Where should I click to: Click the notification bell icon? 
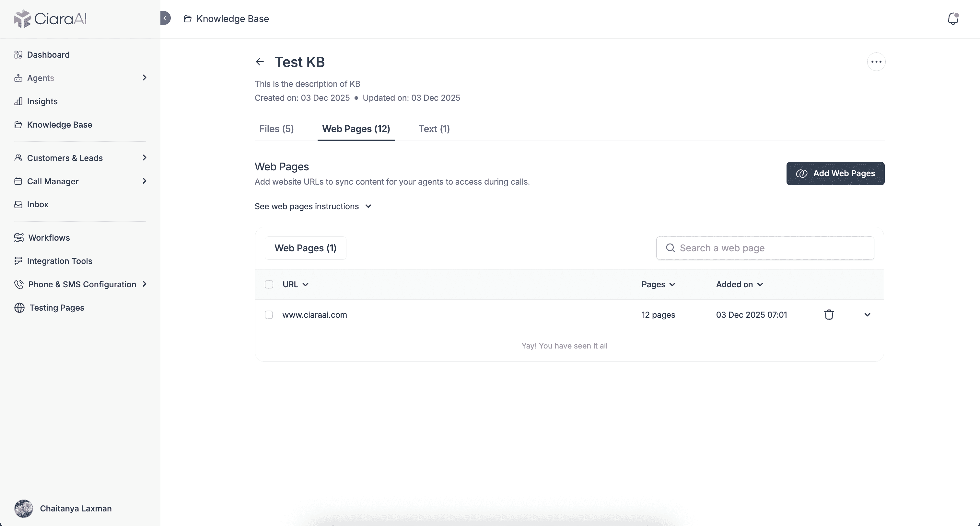(952, 19)
